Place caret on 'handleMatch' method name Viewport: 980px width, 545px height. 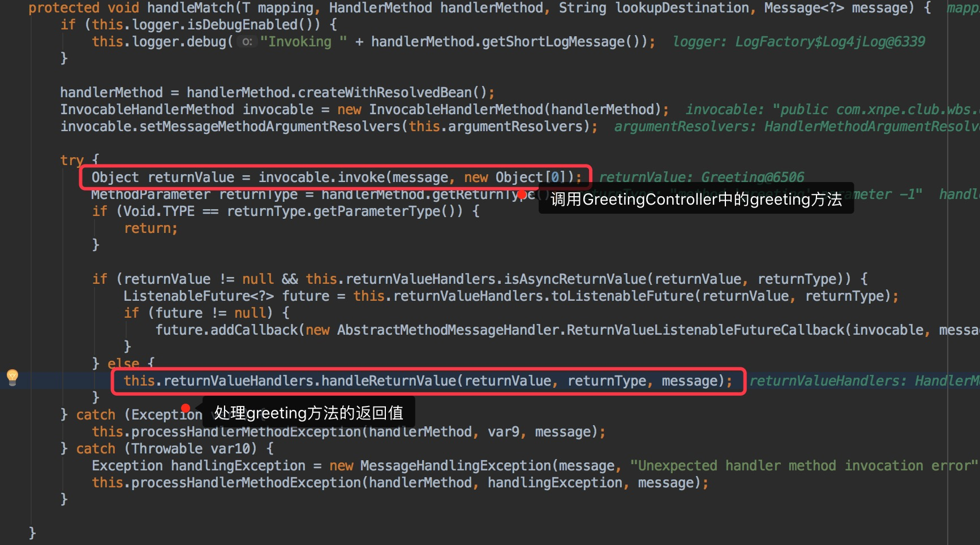pos(191,8)
